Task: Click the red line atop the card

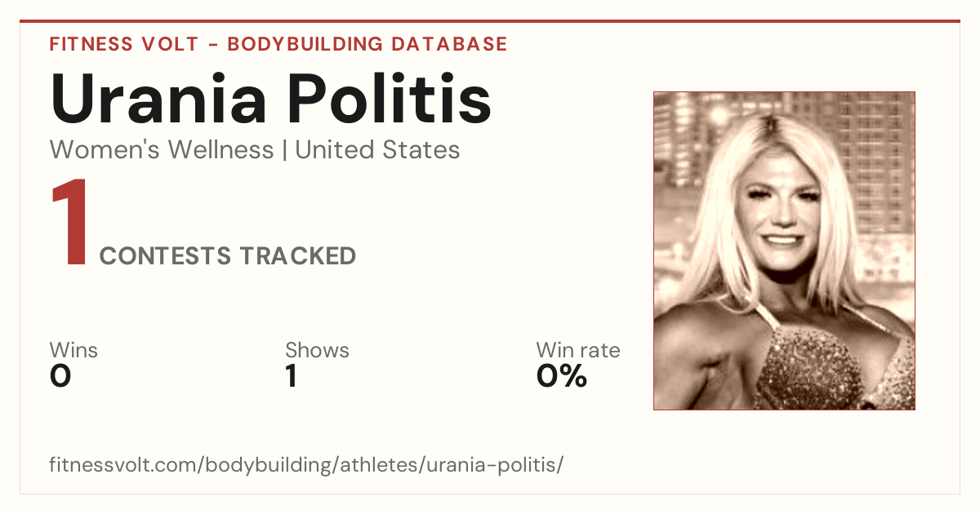Action: coord(490,21)
